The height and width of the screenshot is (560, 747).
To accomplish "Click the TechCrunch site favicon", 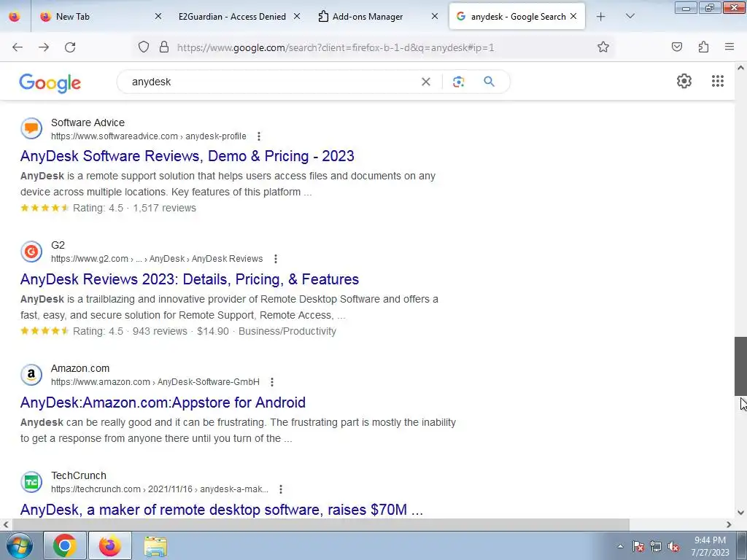I will point(31,482).
